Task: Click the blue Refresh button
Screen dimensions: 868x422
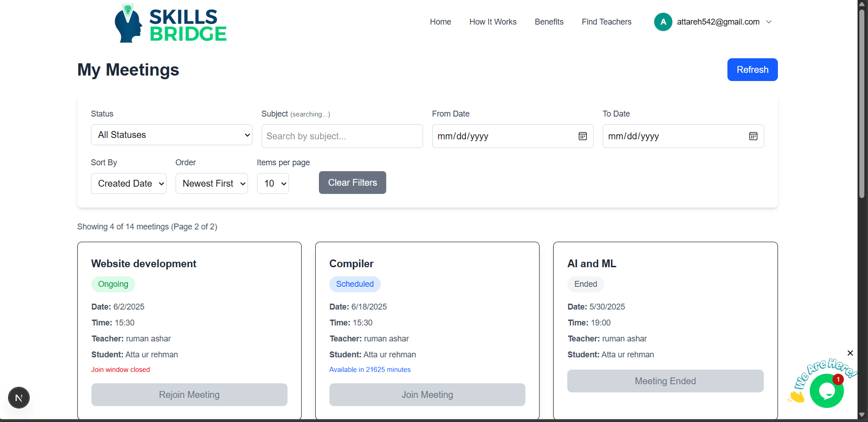Action: tap(752, 70)
